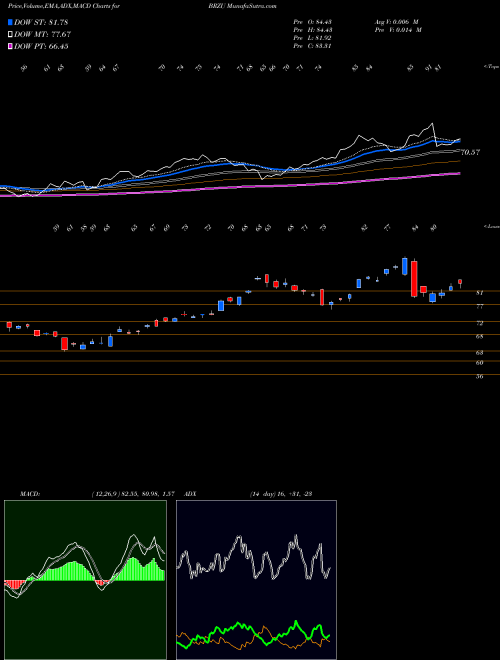Image resolution: width=500 pixels, height=660 pixels.
Task: Click the blue DOW ST legend swatch
Action: (11, 22)
